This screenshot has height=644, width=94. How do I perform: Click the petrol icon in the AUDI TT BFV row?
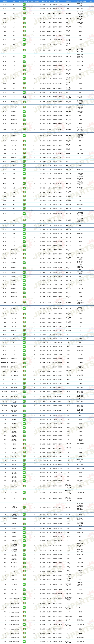24,355
